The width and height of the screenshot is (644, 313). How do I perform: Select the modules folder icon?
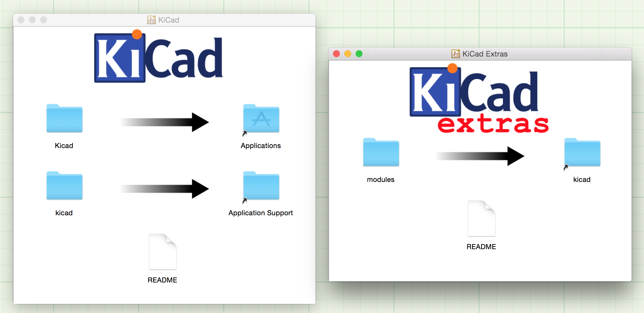point(381,153)
